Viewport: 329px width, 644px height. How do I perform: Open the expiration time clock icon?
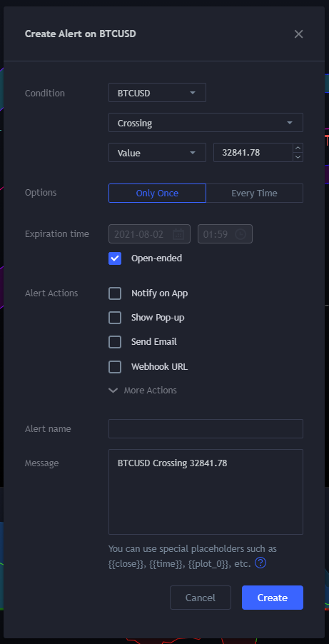click(x=241, y=234)
